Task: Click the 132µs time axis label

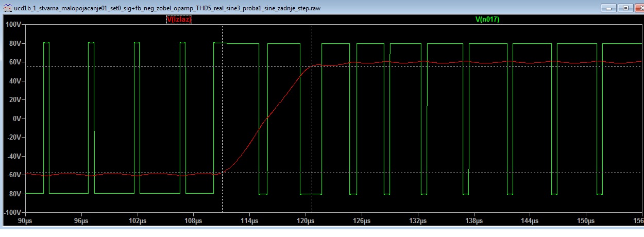Action: [418, 221]
